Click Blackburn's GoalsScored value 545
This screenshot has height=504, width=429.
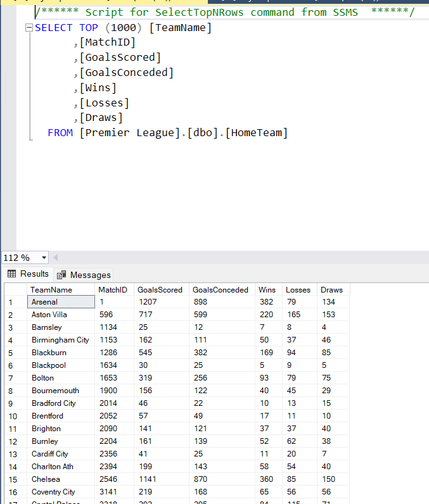point(162,352)
